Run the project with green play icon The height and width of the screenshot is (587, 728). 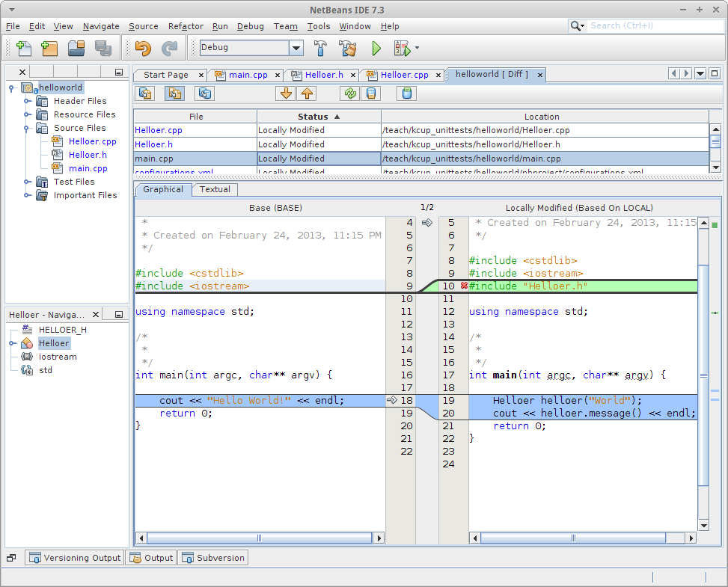[376, 48]
